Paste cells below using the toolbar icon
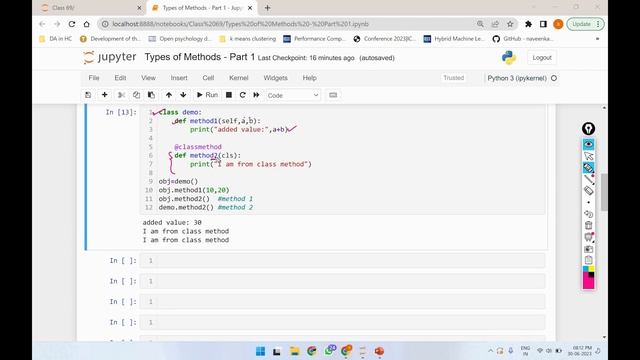 click(151, 95)
